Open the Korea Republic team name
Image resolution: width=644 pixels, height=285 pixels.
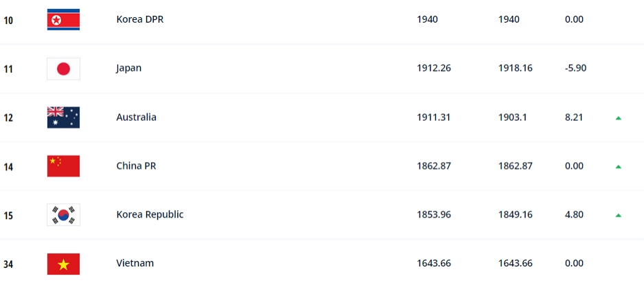pyautogui.click(x=150, y=214)
